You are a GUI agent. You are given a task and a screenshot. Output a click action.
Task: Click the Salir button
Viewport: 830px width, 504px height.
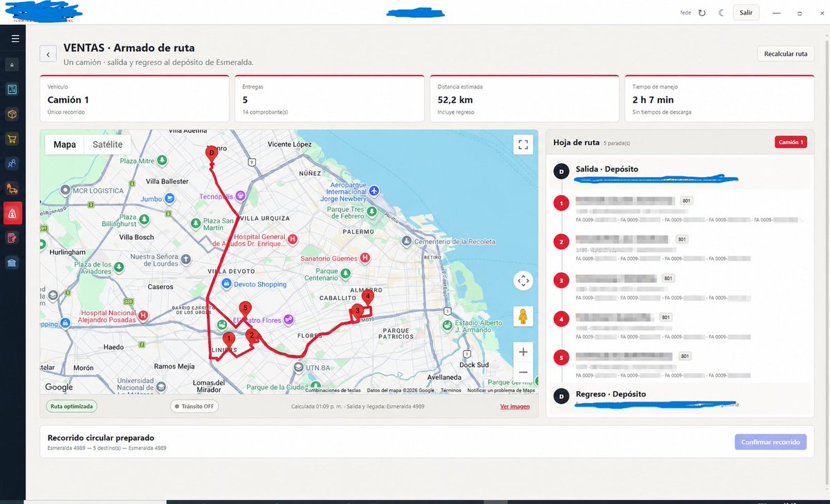pos(746,12)
